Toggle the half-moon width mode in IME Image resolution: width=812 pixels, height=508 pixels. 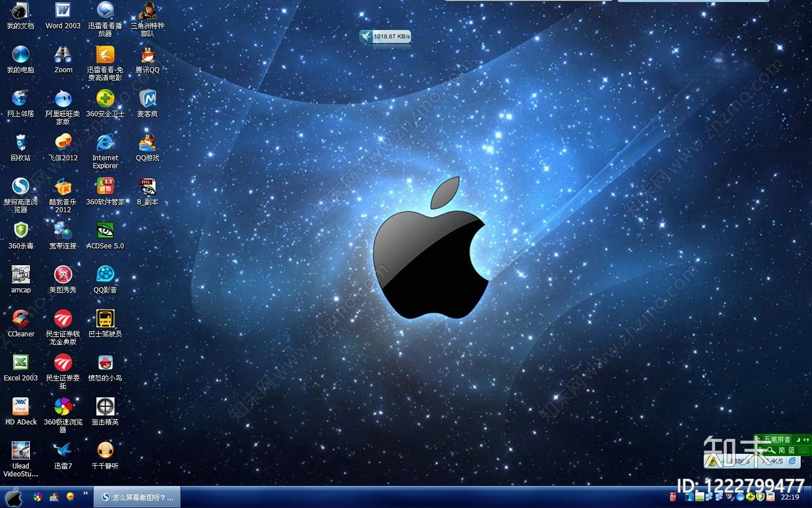coord(798,439)
